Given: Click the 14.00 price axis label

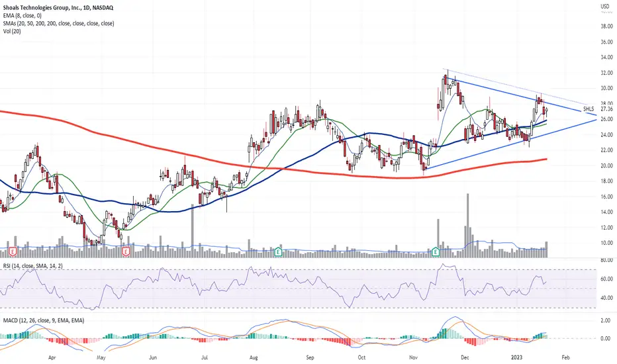Looking at the screenshot, I should pos(606,212).
